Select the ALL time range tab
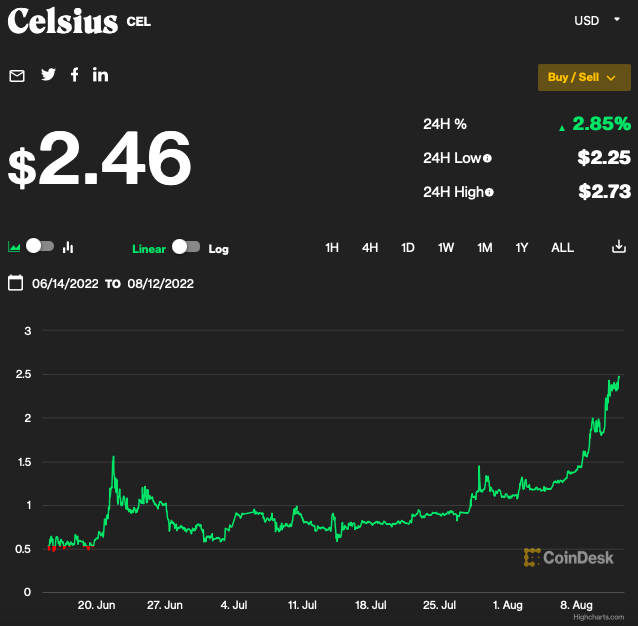This screenshot has height=626, width=638. (x=562, y=247)
